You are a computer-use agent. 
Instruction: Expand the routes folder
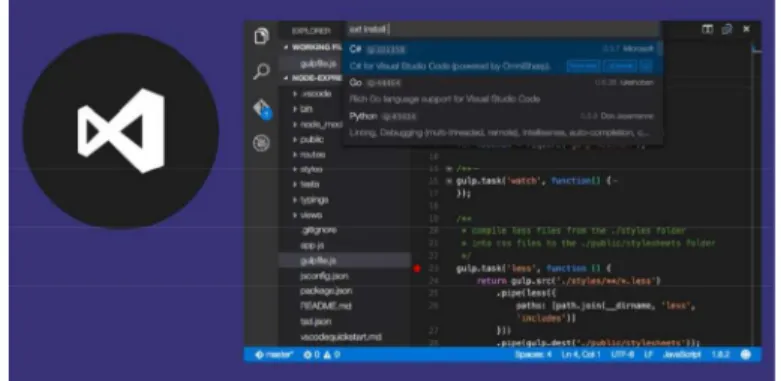click(x=309, y=155)
